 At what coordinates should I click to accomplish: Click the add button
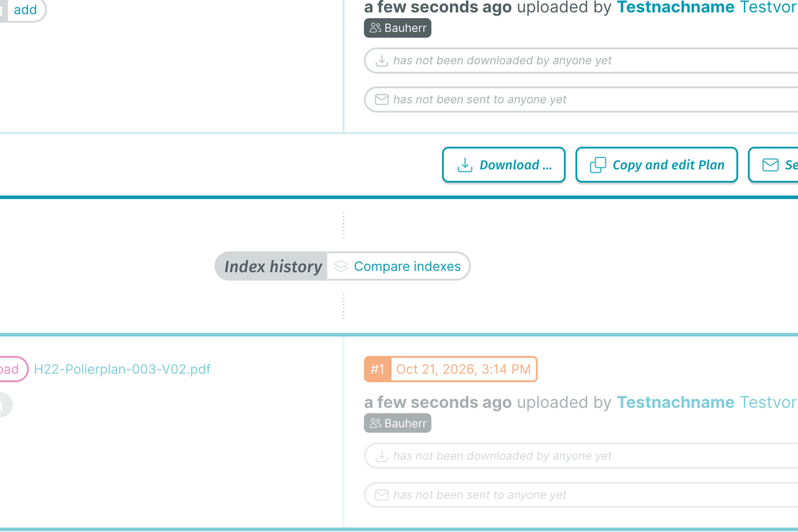(x=25, y=10)
